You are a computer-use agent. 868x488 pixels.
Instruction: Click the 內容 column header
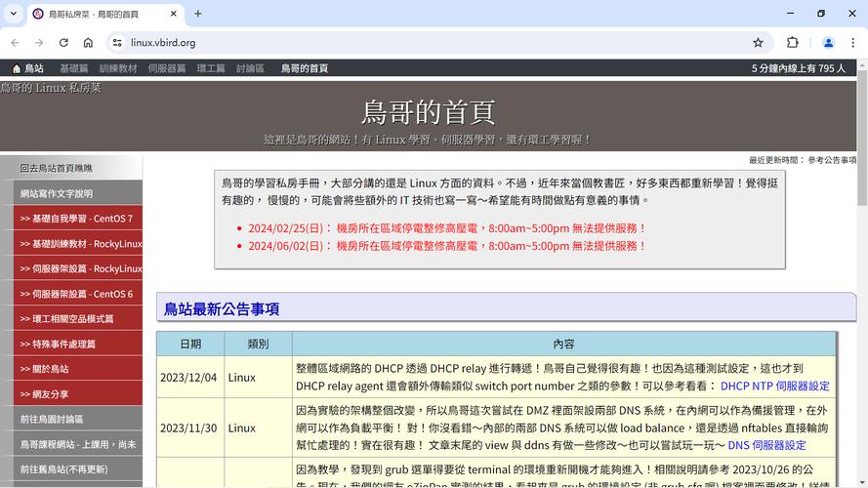pyautogui.click(x=564, y=345)
